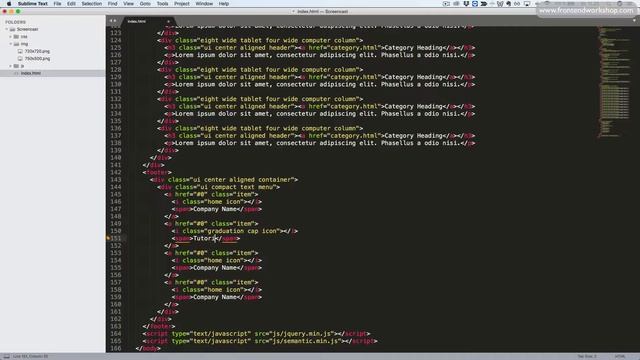This screenshot has height=360, width=640.
Task: Select the js folder icon
Action: tap(16, 66)
